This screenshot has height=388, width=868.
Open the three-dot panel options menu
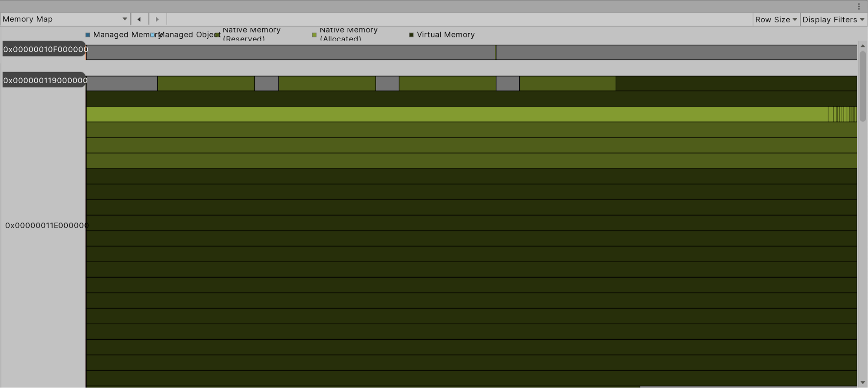point(858,7)
